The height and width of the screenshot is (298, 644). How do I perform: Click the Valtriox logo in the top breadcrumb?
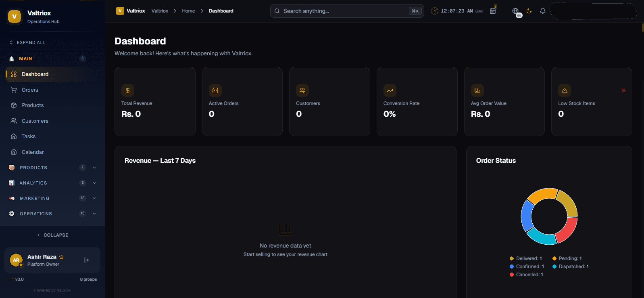(120, 11)
